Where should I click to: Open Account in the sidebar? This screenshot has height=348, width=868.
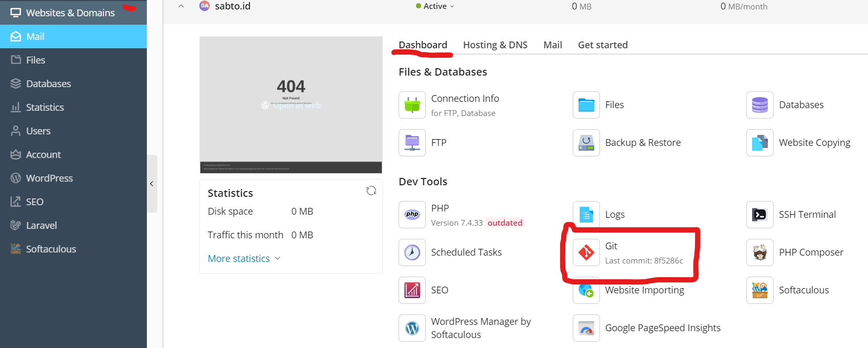(73, 155)
